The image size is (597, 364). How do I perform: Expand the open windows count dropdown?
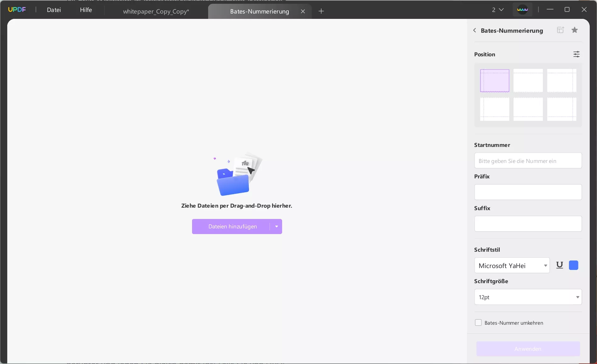click(498, 10)
